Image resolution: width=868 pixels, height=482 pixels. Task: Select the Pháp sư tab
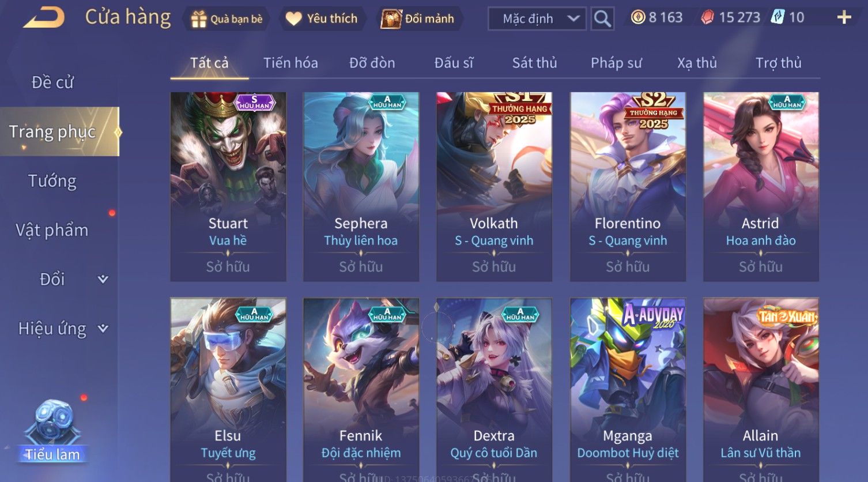coord(616,63)
